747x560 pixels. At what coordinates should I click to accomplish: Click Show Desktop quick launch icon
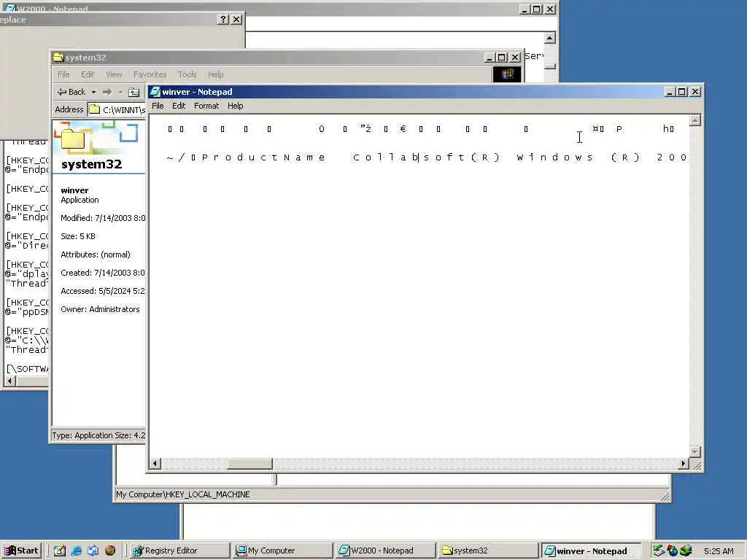[60, 551]
